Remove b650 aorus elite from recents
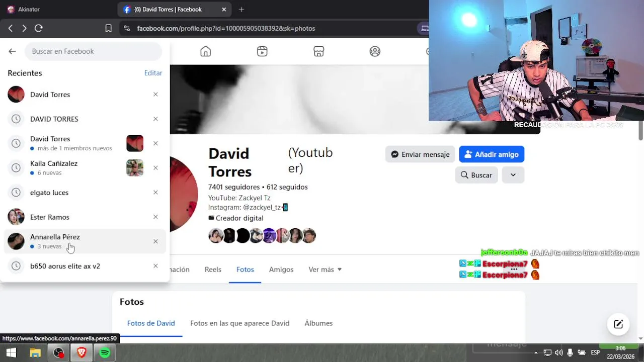644x362 pixels. click(x=155, y=266)
